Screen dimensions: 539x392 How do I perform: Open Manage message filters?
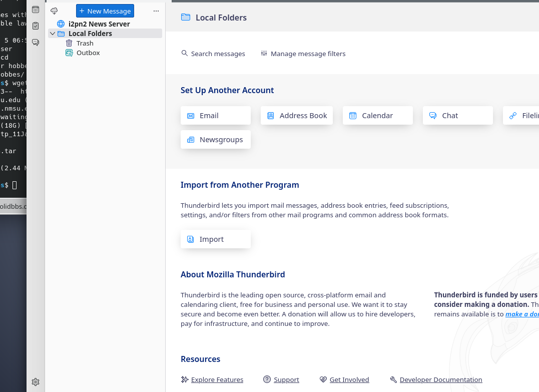point(303,54)
